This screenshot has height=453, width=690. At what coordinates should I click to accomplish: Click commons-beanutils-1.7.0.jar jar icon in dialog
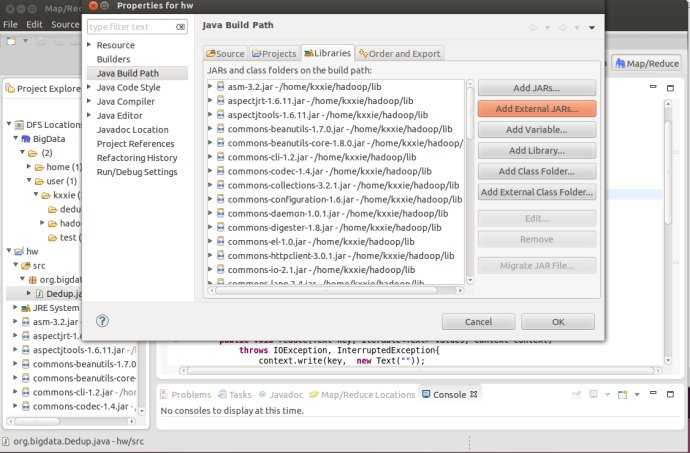[x=220, y=129]
